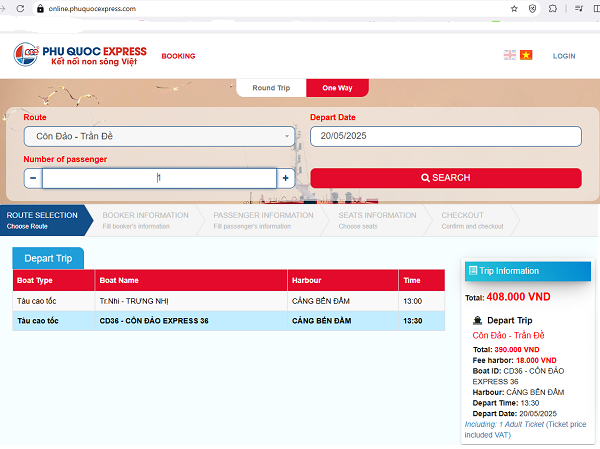This screenshot has height=449, width=600.
Task: Switch language with the Vietnamese flag
Action: point(526,55)
